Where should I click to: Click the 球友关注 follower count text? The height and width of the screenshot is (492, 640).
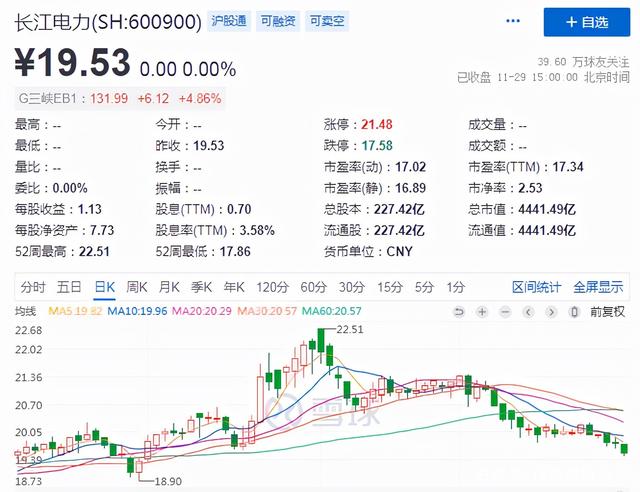pos(583,62)
